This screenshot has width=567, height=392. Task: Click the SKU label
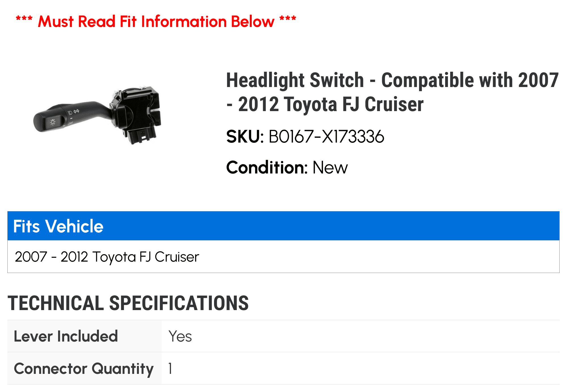(245, 137)
